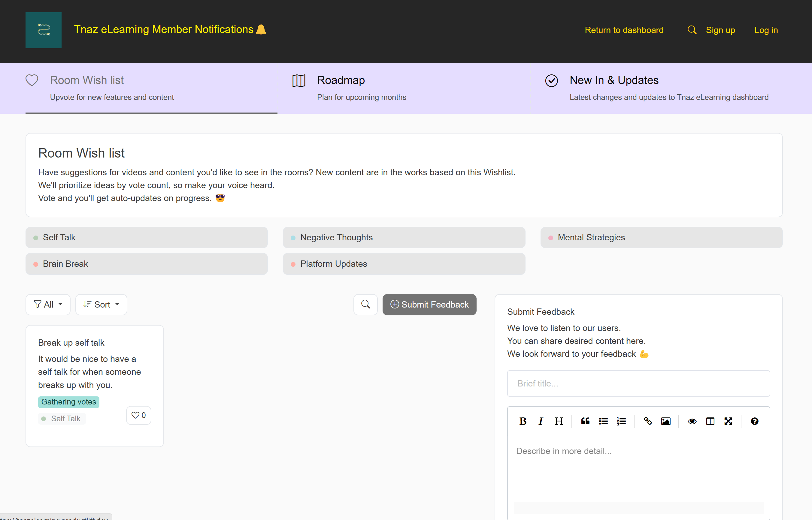Apply italic formatting in the editor
Image resolution: width=812 pixels, height=520 pixels.
click(541, 421)
